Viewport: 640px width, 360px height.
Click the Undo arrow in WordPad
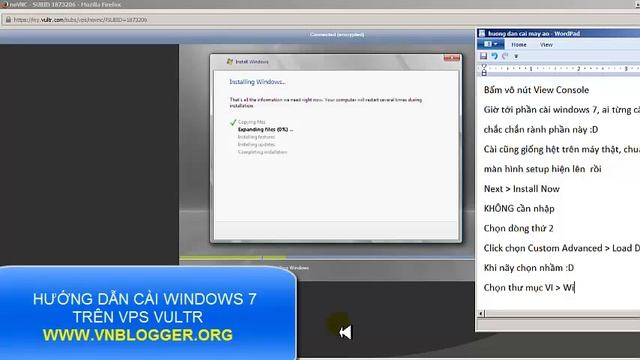coord(494,56)
